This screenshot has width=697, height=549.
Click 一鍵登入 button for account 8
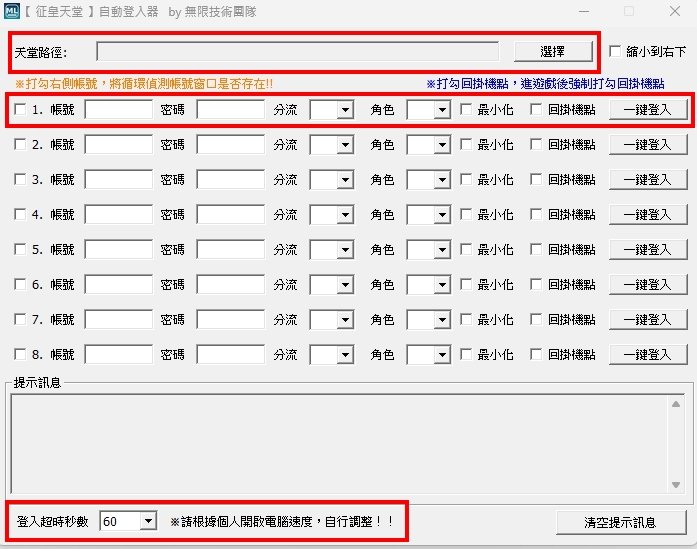click(x=648, y=355)
